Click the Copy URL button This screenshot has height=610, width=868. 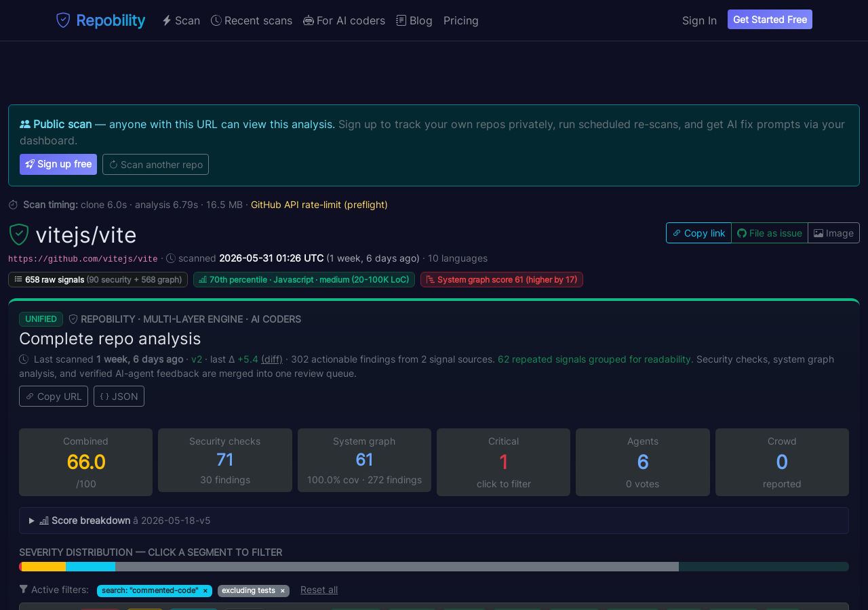click(54, 396)
